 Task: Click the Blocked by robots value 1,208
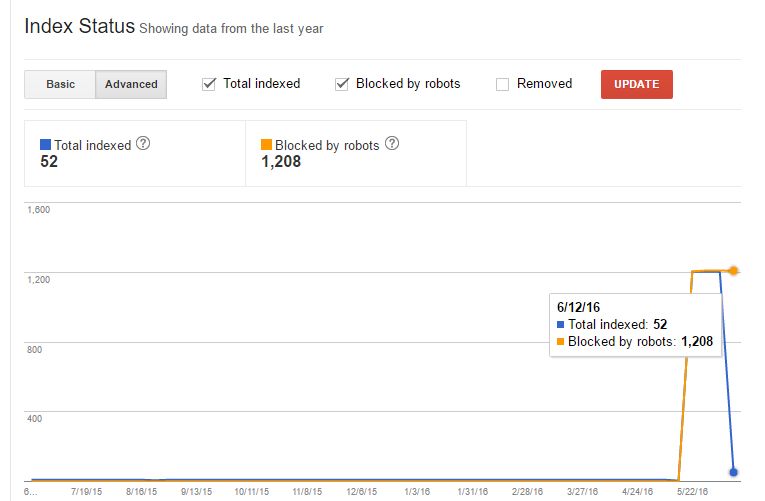281,161
